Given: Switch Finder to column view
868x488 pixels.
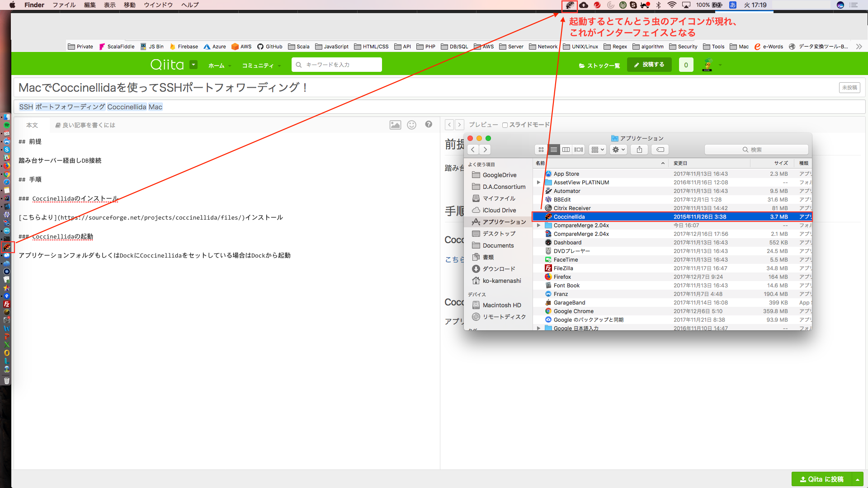Looking at the screenshot, I should pyautogui.click(x=566, y=150).
